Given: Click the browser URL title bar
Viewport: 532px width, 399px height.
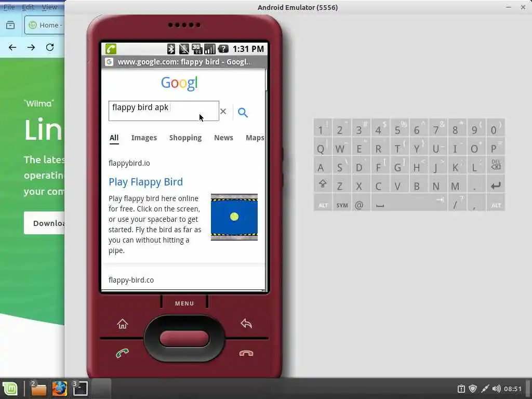Looking at the screenshot, I should [183, 62].
